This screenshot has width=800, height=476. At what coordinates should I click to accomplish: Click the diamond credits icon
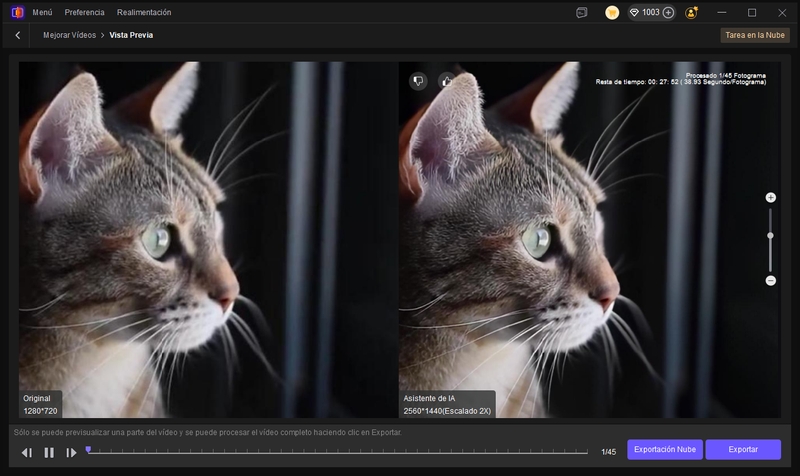tap(634, 13)
